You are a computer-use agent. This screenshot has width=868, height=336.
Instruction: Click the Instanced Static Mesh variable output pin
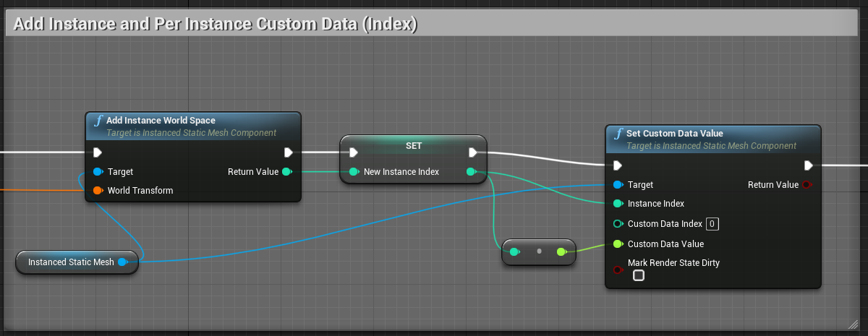[123, 262]
